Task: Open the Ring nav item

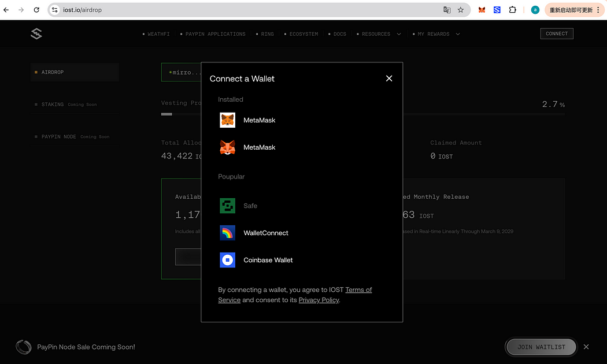Action: coord(265,34)
